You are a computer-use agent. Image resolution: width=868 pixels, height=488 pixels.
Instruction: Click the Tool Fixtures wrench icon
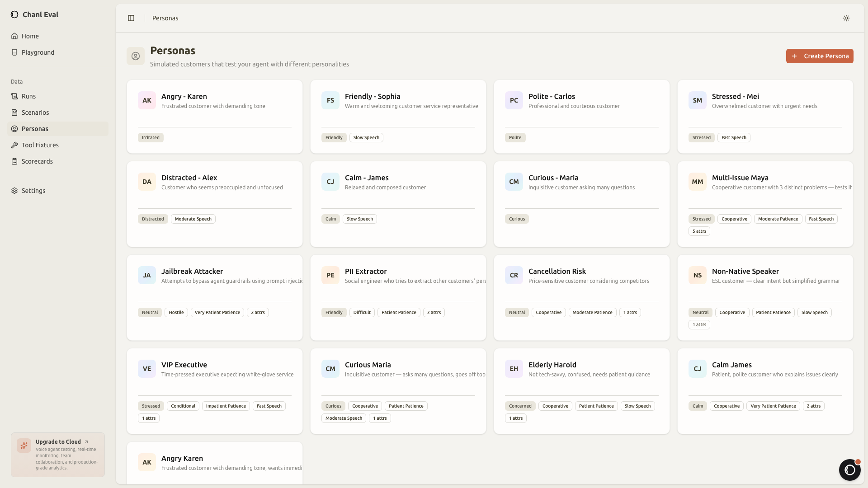pos(15,145)
